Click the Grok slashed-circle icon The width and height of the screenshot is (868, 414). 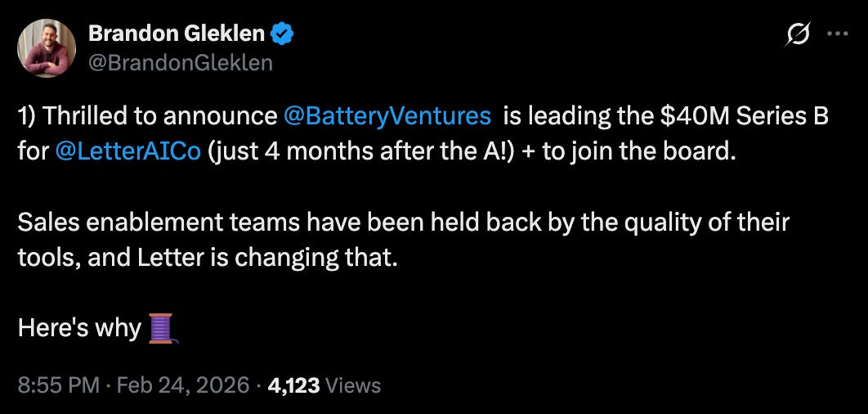point(799,34)
